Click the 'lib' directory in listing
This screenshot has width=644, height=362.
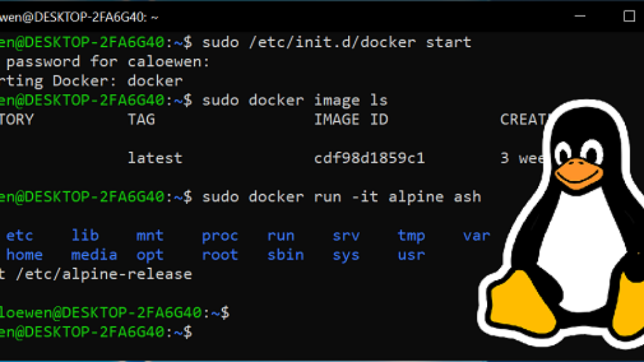pyautogui.click(x=85, y=235)
